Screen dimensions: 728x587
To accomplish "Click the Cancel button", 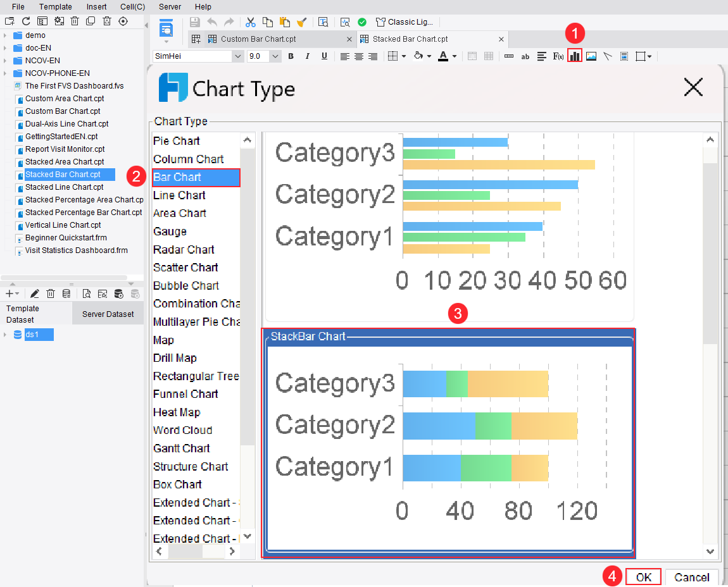I will click(x=692, y=578).
